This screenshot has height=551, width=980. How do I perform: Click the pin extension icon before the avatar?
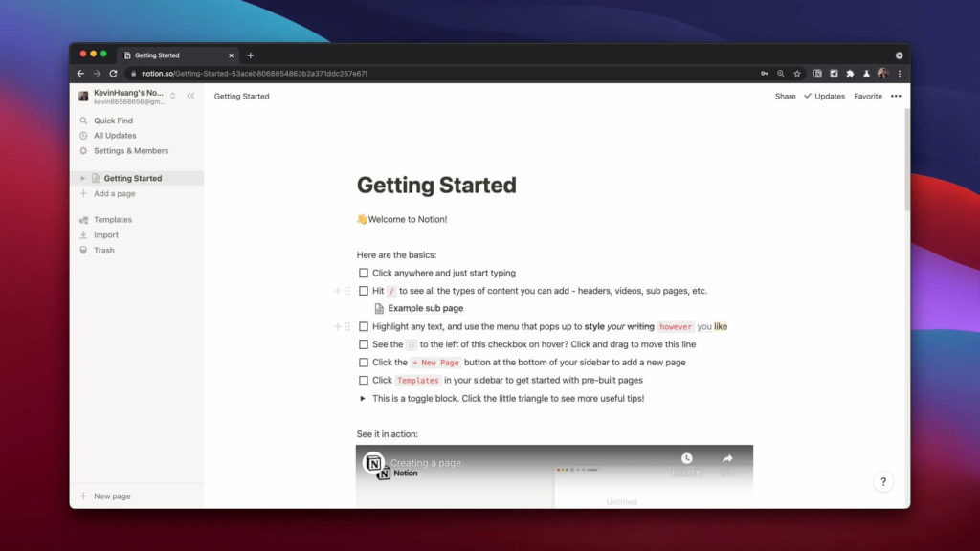point(866,73)
